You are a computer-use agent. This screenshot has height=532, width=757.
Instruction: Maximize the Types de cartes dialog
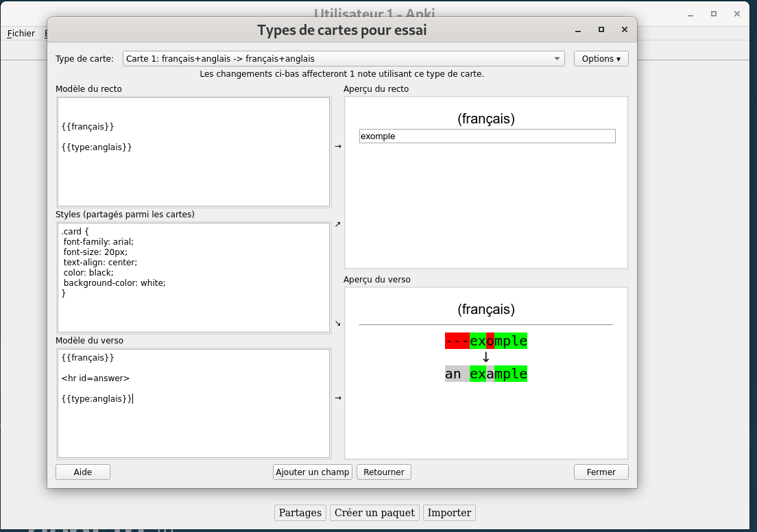(601, 29)
